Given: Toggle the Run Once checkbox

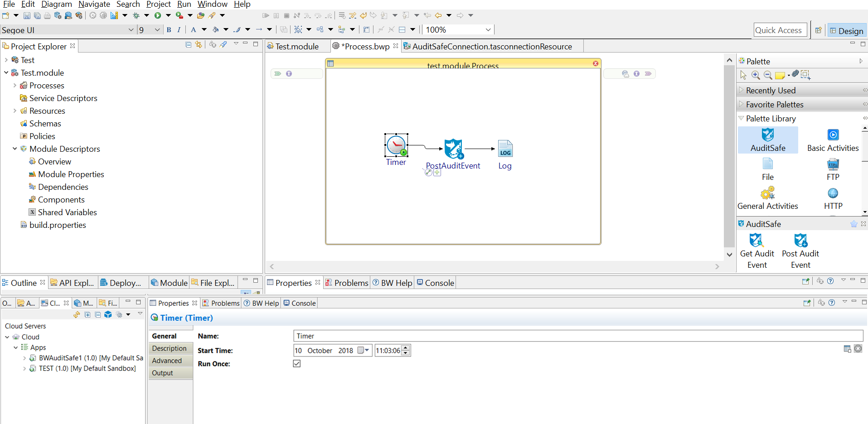Looking at the screenshot, I should [x=297, y=364].
